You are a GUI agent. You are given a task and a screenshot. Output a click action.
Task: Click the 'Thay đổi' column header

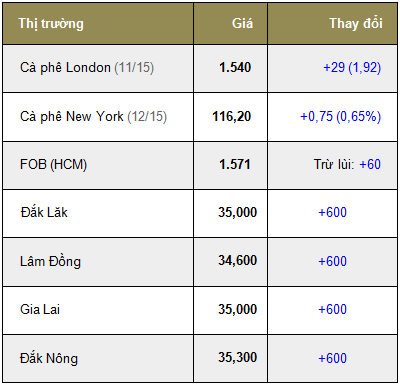coord(356,23)
